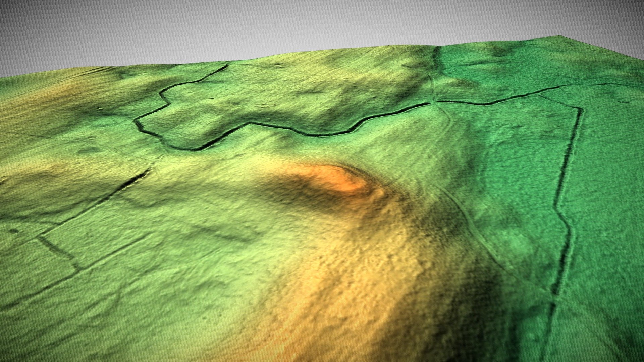
Task: Click the gray background above the terrain
Action: [x=268, y=23]
